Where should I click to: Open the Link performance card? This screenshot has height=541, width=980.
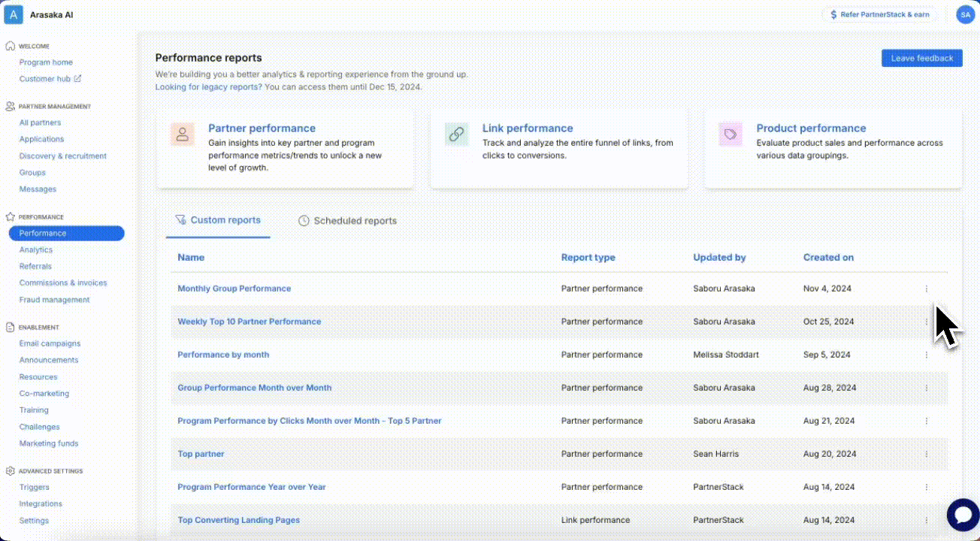coord(559,149)
